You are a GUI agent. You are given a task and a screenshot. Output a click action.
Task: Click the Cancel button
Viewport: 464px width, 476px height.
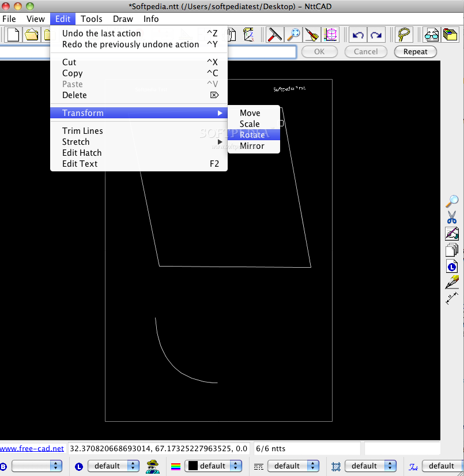pos(366,51)
